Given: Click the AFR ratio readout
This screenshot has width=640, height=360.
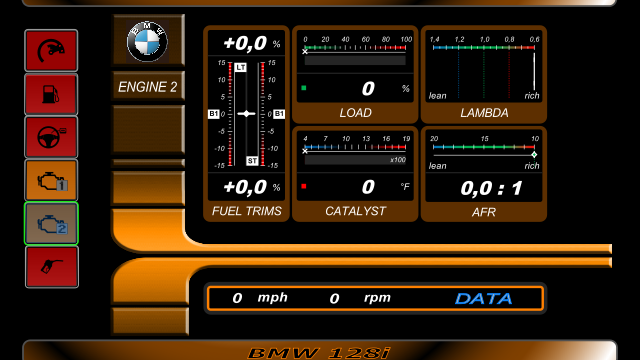Looking at the screenshot, I should [491, 188].
